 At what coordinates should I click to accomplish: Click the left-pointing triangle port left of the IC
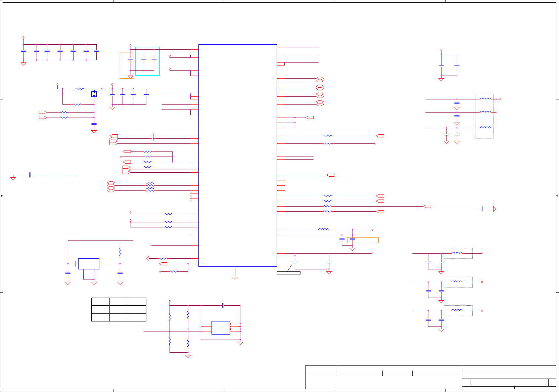click(x=148, y=258)
